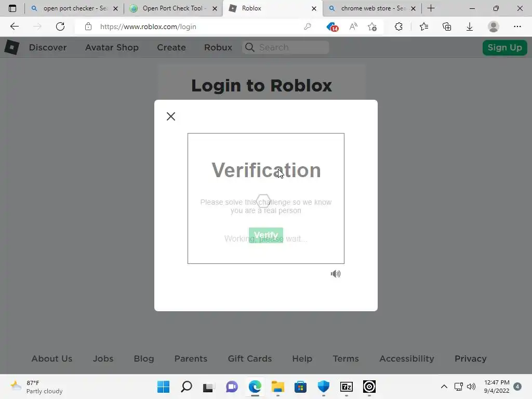Open the Collections icon
The height and width of the screenshot is (399, 532).
[x=447, y=26]
